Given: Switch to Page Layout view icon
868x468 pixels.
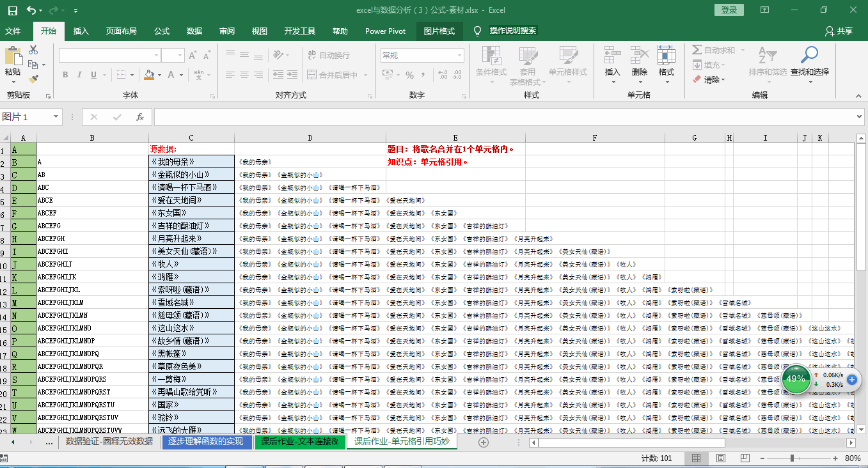Looking at the screenshot, I should [721, 458].
